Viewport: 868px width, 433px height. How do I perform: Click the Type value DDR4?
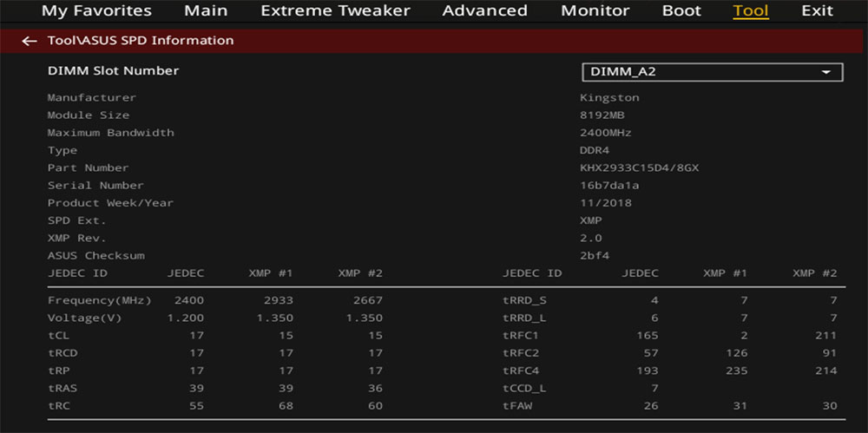point(595,151)
